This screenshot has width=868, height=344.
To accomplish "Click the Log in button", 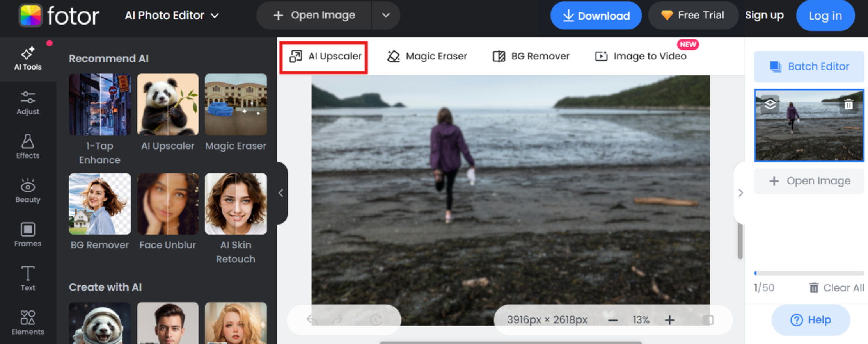I will pos(825,16).
